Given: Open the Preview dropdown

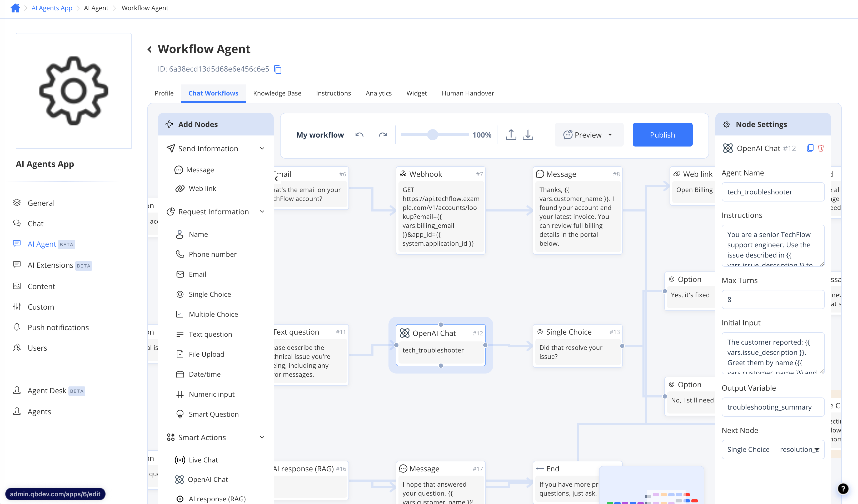Looking at the screenshot, I should [x=589, y=135].
